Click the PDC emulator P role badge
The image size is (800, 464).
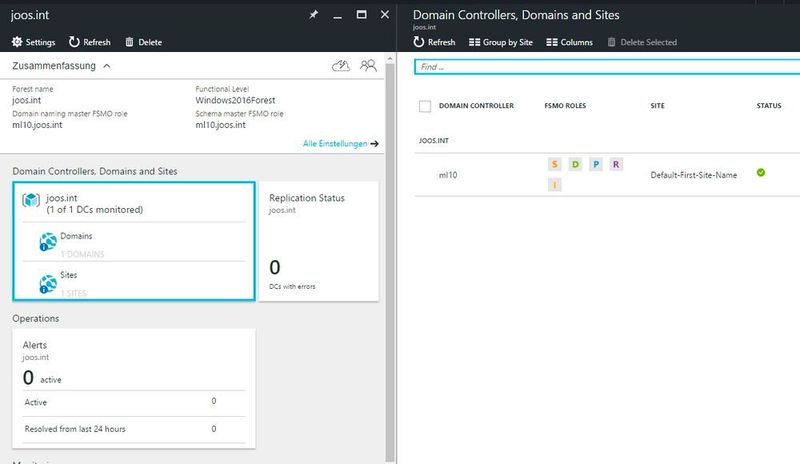coord(595,164)
